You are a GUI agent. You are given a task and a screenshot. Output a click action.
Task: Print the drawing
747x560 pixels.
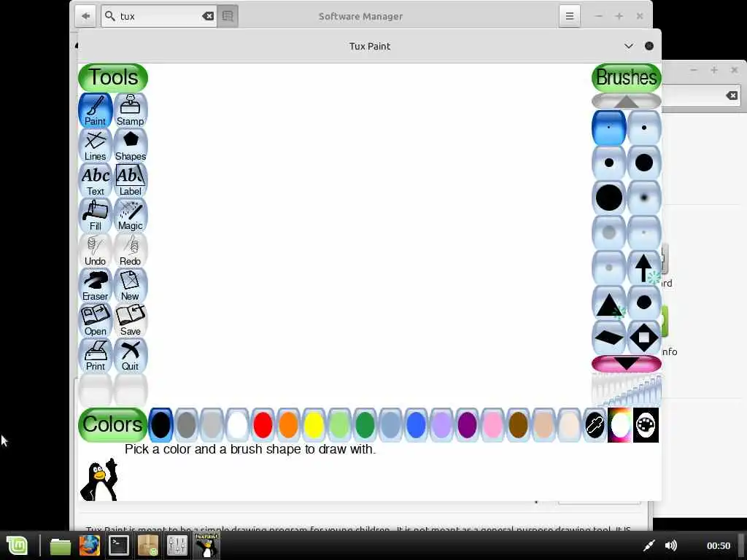(x=96, y=355)
